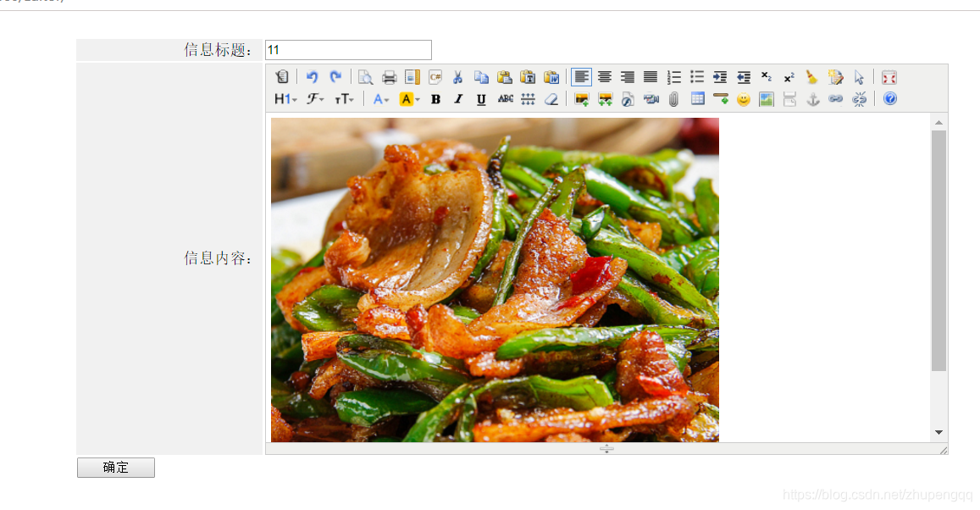
Task: Remove the hyperlink with unlink icon
Action: (860, 99)
